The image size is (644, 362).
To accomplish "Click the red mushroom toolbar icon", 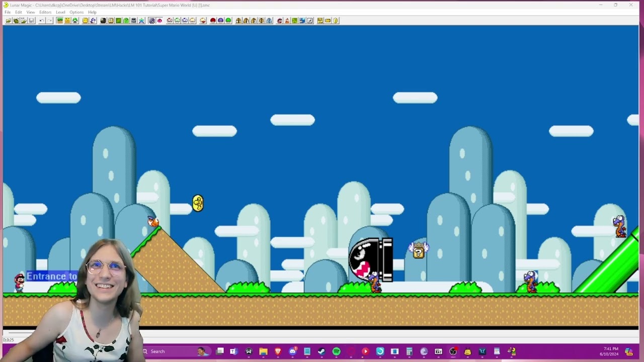I will [x=213, y=21].
